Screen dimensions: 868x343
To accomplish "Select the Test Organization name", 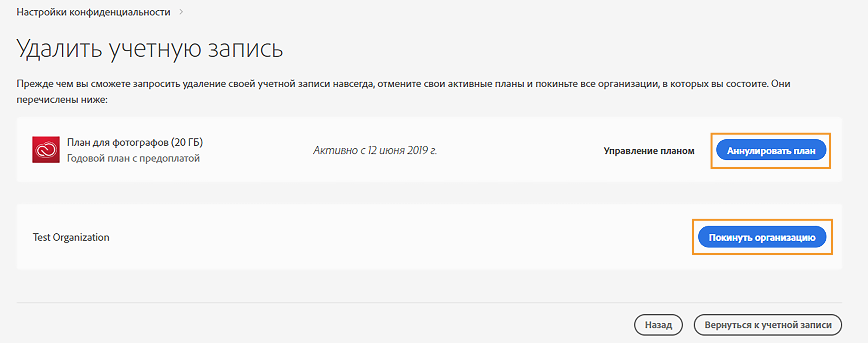I will (71, 237).
